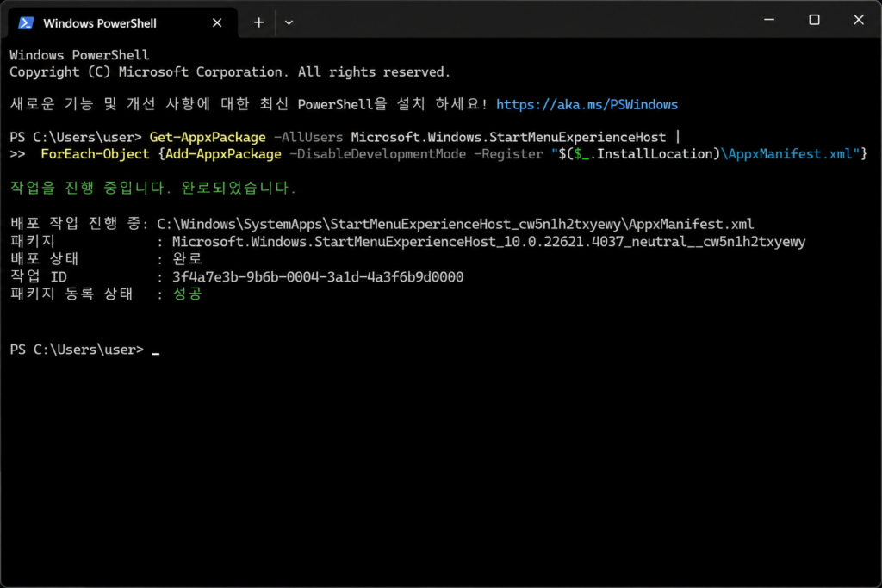Screen dimensions: 882x588
Task: Click the green 성공 registration status
Action: pos(187,294)
